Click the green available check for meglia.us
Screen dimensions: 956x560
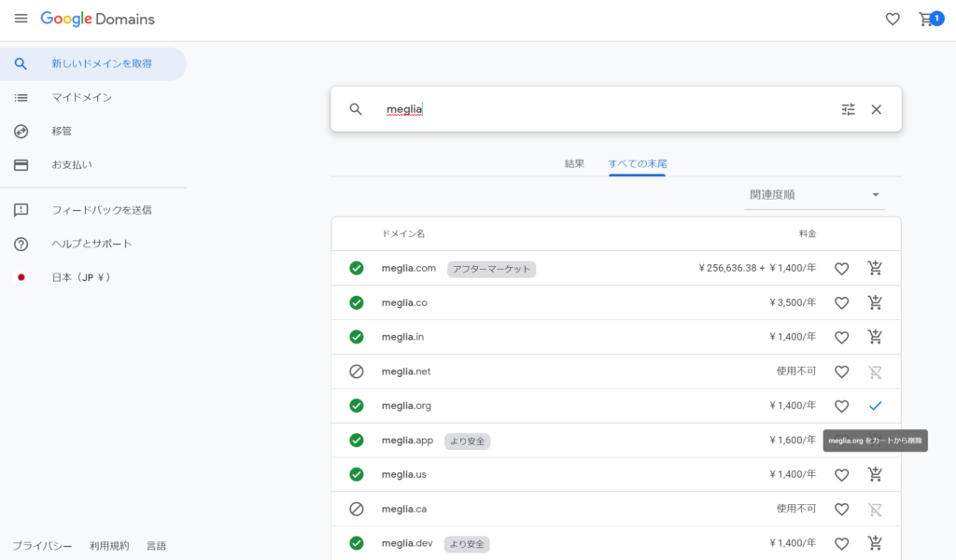click(357, 474)
